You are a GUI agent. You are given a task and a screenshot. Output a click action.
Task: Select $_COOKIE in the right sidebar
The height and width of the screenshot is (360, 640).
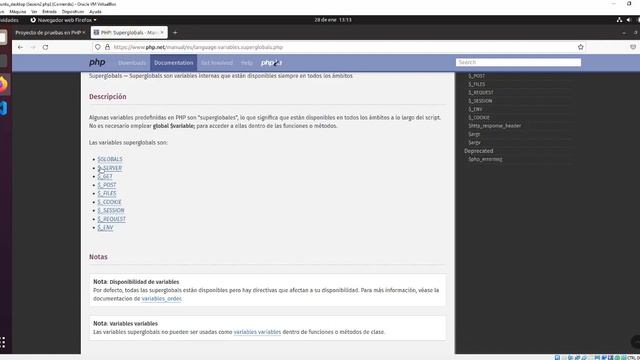(478, 118)
